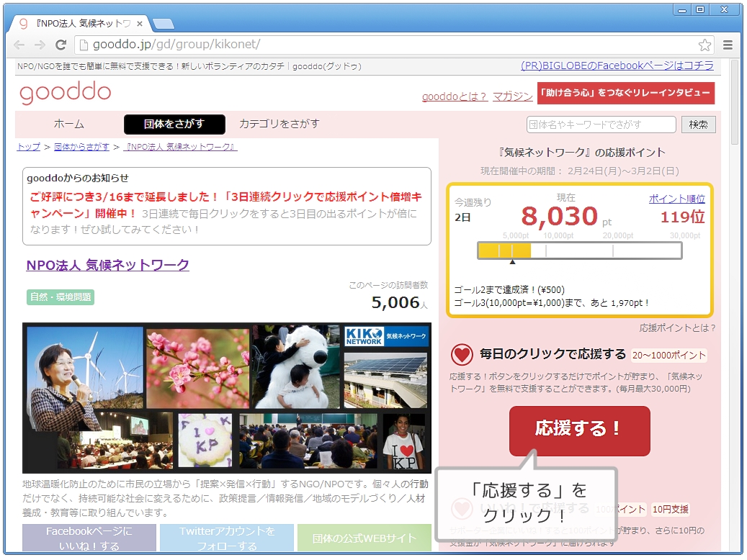Minimize the browser window
Image resolution: width=747 pixels, height=560 pixels.
coord(681,9)
